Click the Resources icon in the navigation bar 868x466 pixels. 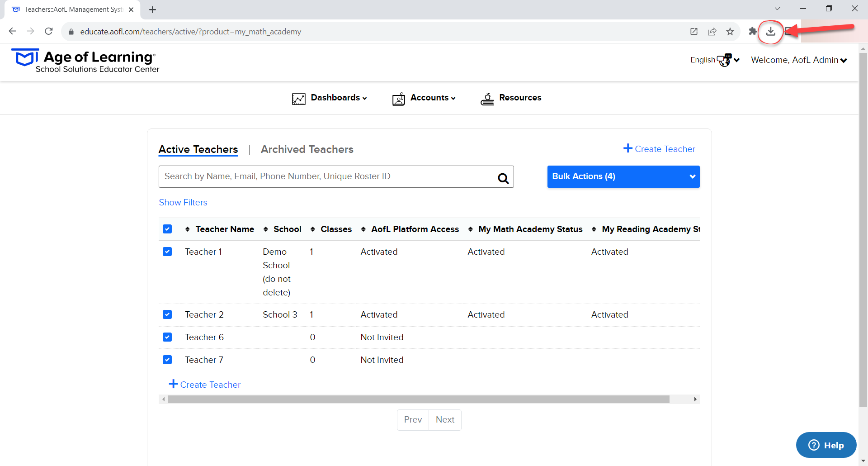[487, 98]
